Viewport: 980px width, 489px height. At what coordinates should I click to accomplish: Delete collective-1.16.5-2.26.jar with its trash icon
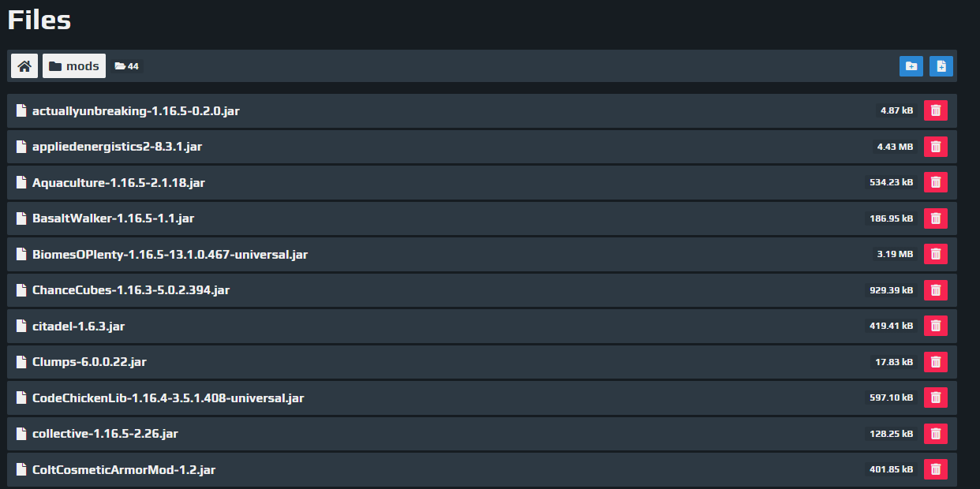point(936,434)
